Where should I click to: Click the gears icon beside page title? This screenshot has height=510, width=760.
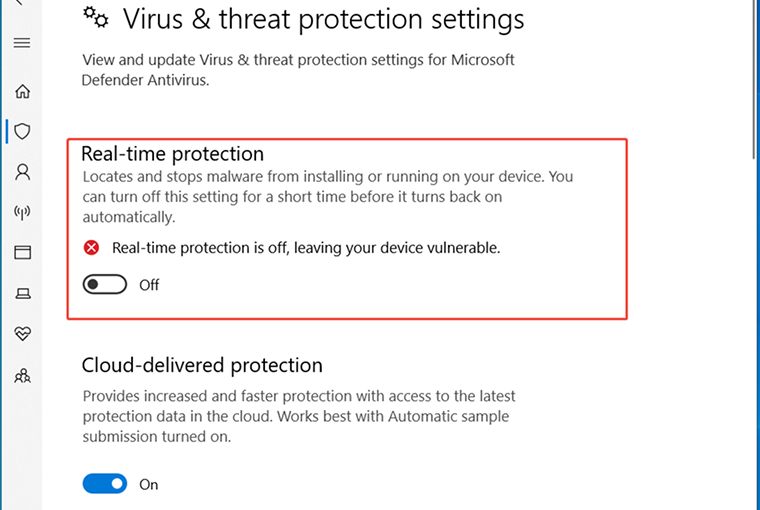[96, 17]
